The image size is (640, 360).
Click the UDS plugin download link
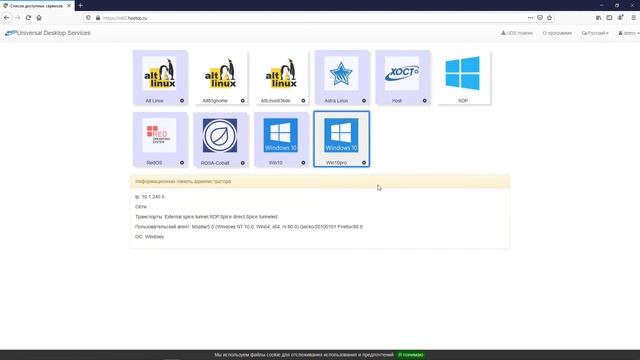[x=517, y=33]
